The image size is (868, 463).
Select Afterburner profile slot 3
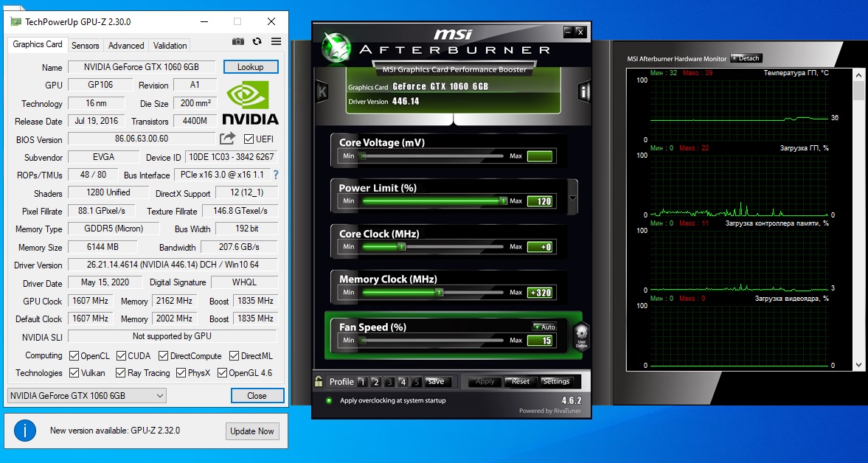pos(389,382)
